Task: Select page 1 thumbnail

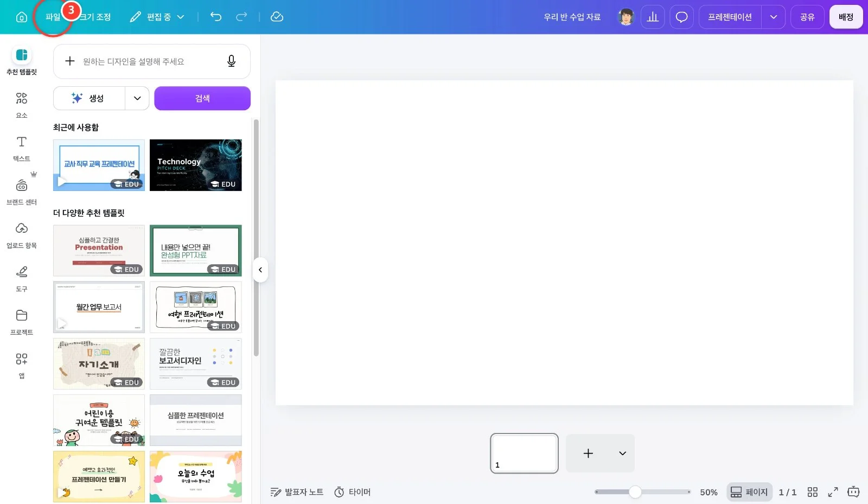Action: [x=524, y=453]
